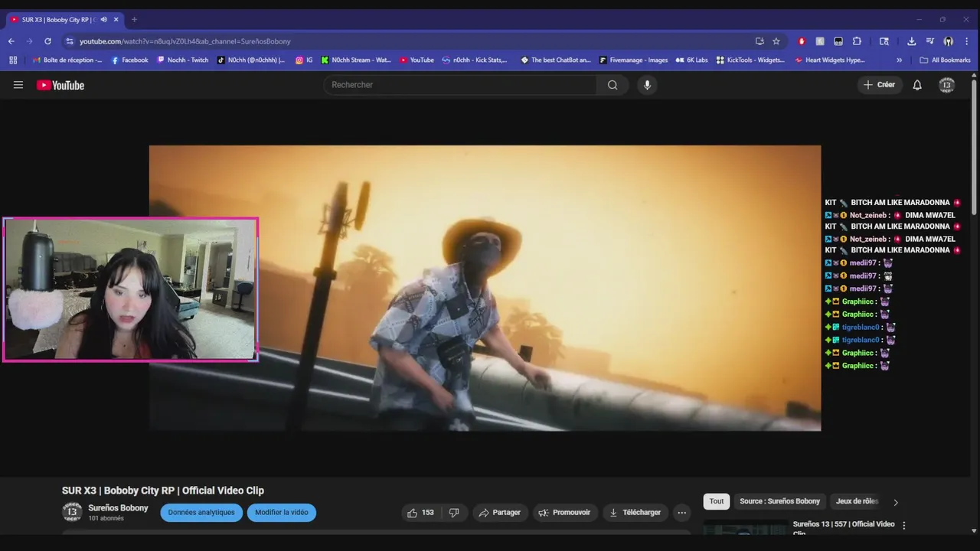The height and width of the screenshot is (551, 980).
Task: Mute the tab via speaker icon
Action: click(103, 19)
